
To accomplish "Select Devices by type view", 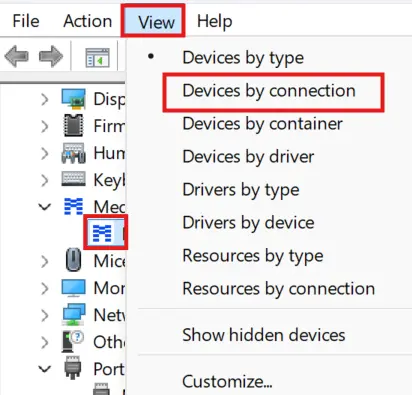I will [243, 58].
